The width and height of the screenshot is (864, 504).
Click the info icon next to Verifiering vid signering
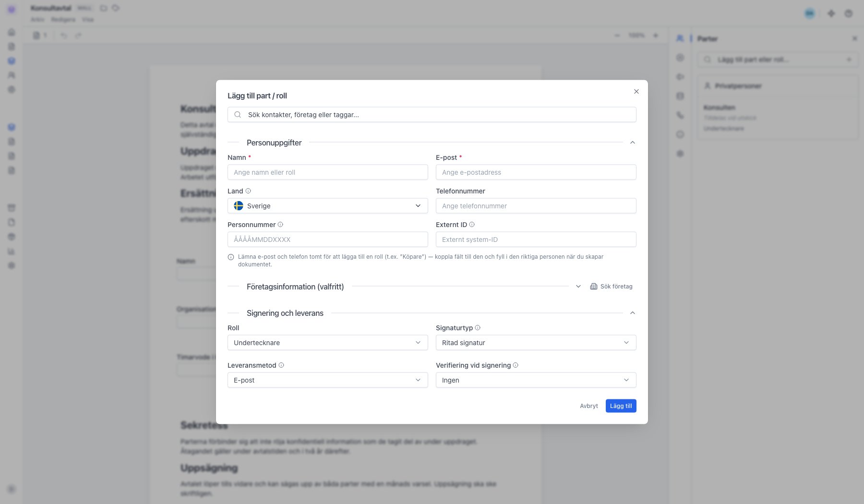click(x=516, y=365)
